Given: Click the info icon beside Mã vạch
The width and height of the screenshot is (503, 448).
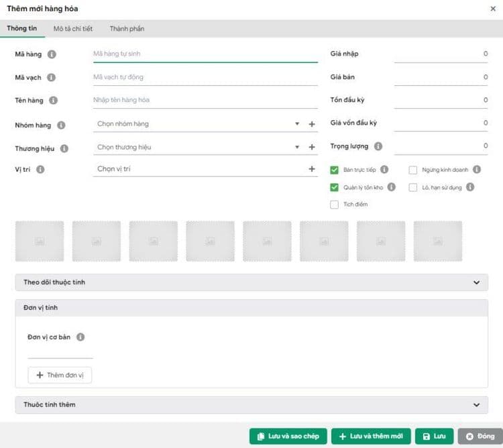Looking at the screenshot, I should click(52, 78).
